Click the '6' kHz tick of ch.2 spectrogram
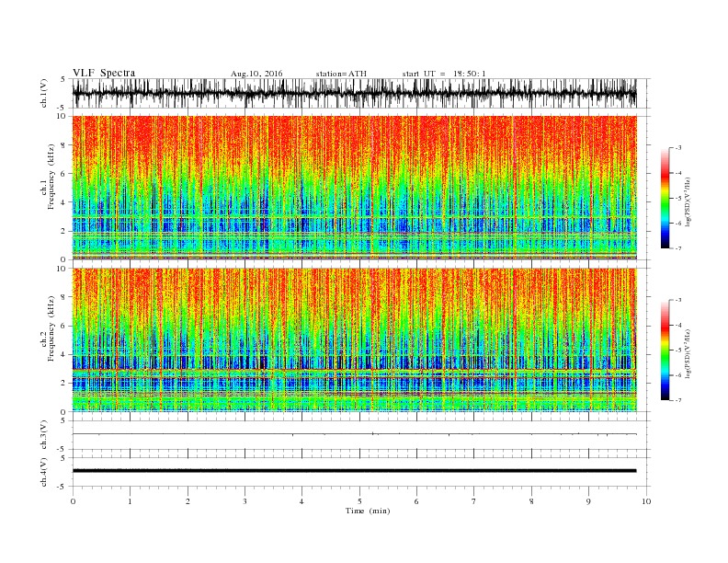This screenshot has height=563, width=728. click(64, 326)
